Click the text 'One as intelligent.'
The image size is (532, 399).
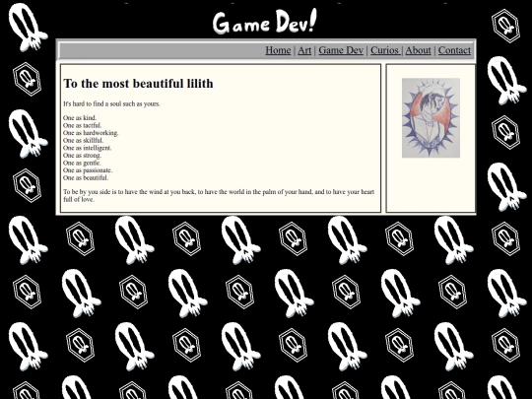88,148
